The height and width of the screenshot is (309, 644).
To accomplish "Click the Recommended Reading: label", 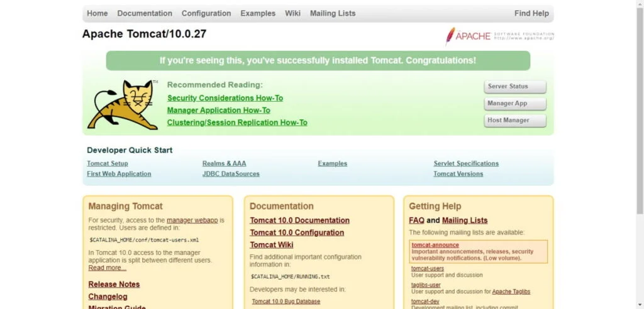I will [x=215, y=85].
